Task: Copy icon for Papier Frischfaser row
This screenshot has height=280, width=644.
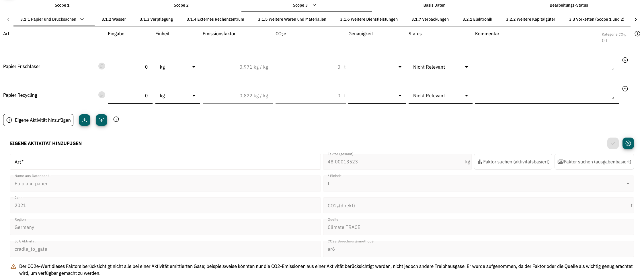Action: pos(102,66)
